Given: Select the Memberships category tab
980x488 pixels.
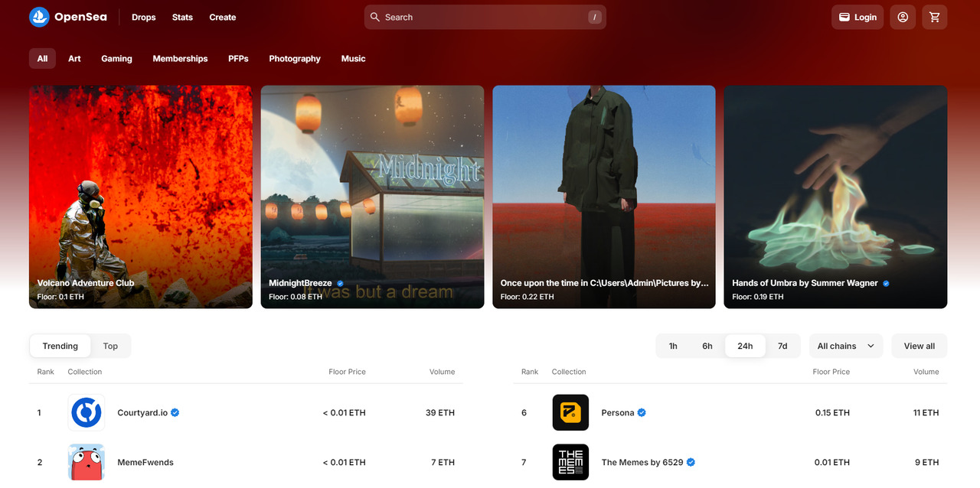Looking at the screenshot, I should [x=180, y=58].
